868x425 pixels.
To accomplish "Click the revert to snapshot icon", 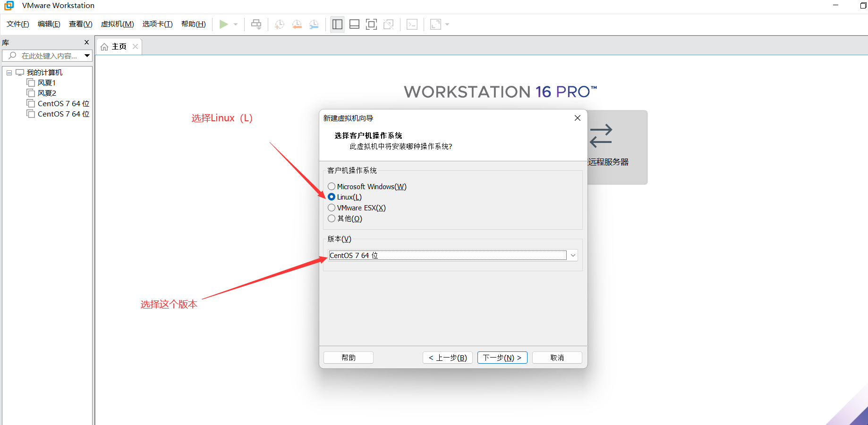I will 297,24.
